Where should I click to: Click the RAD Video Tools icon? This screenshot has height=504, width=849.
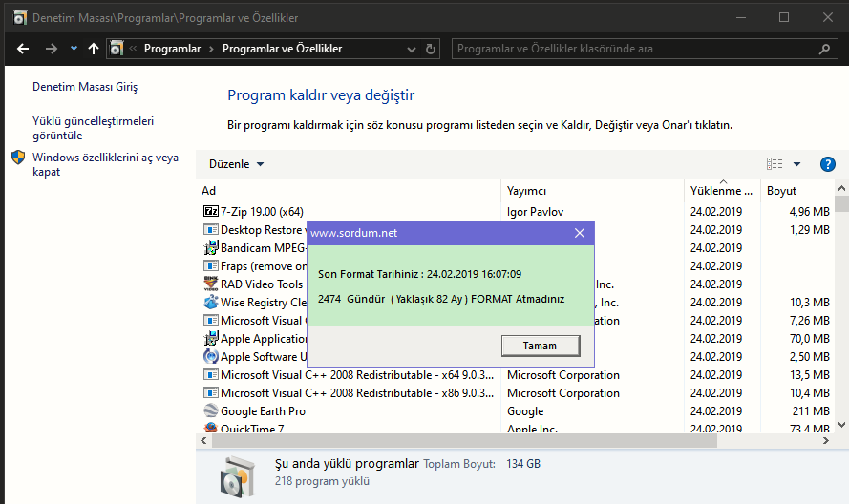coord(211,283)
